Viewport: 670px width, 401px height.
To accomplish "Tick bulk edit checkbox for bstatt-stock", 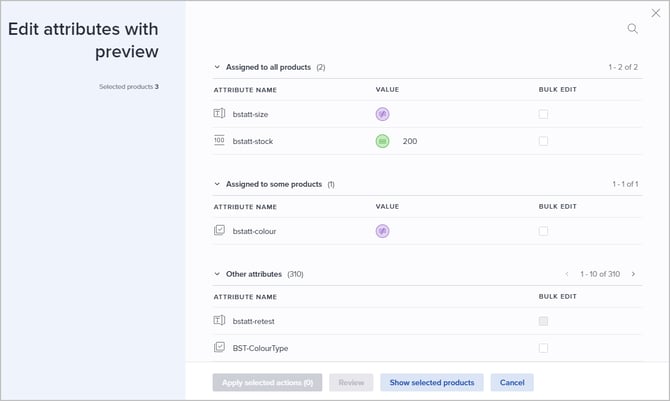I will [x=543, y=141].
